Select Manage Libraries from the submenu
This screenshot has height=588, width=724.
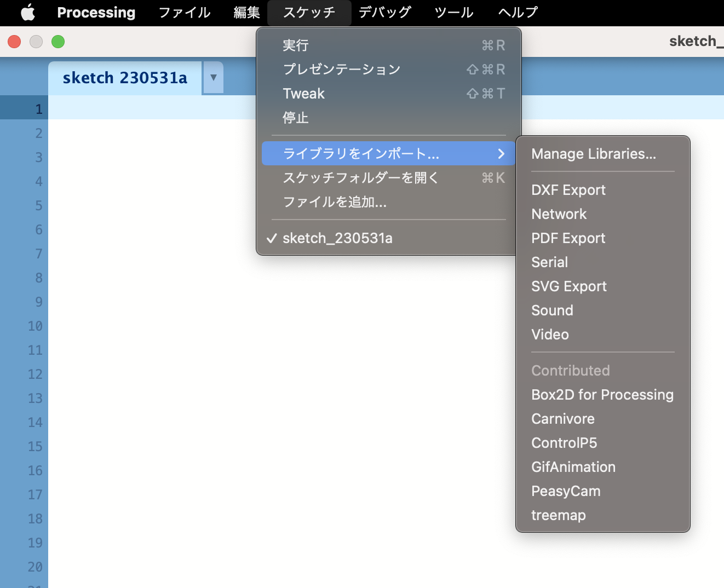[x=593, y=154]
